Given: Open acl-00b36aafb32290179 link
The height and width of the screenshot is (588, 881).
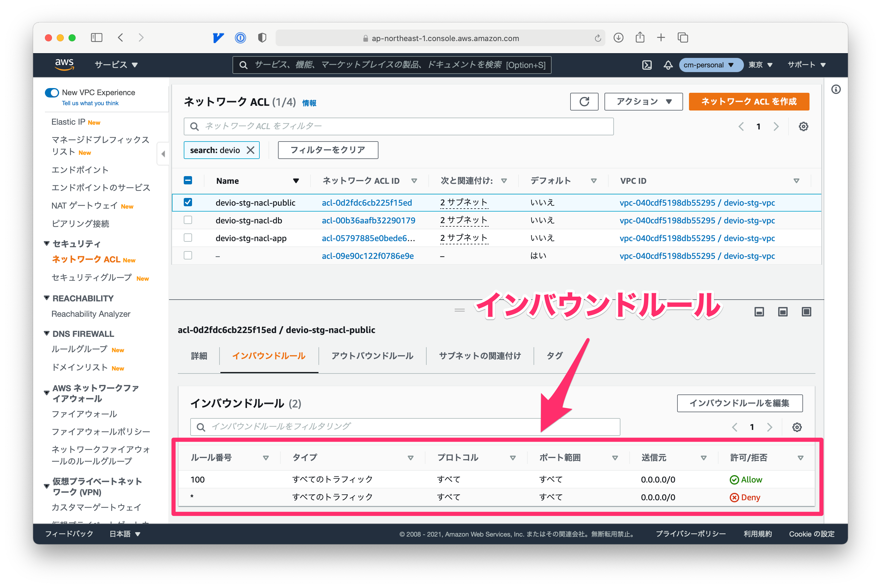Looking at the screenshot, I should point(368,220).
